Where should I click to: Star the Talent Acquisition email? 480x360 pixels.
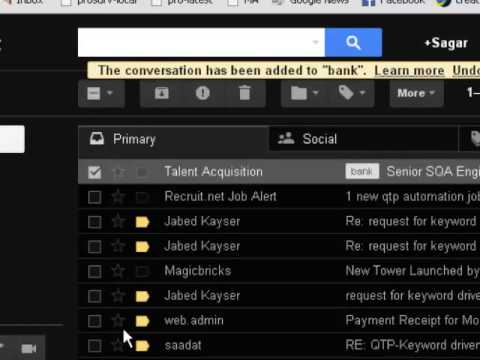click(x=118, y=172)
